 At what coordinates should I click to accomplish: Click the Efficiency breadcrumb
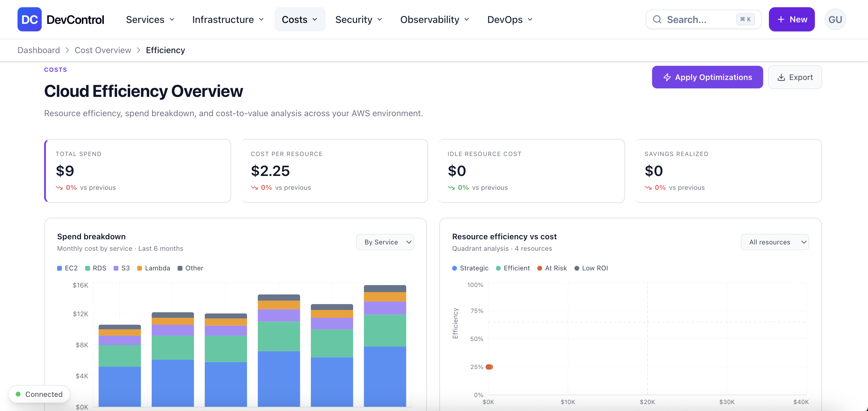pyautogui.click(x=166, y=50)
